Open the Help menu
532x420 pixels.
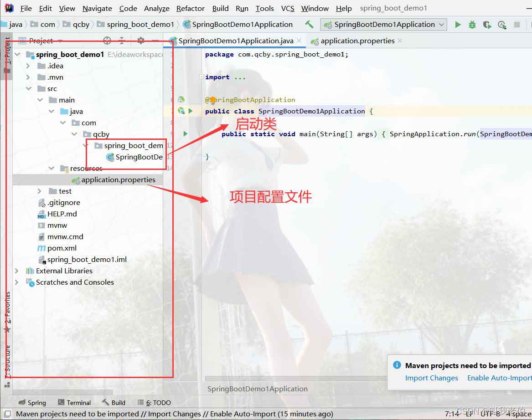(x=344, y=8)
